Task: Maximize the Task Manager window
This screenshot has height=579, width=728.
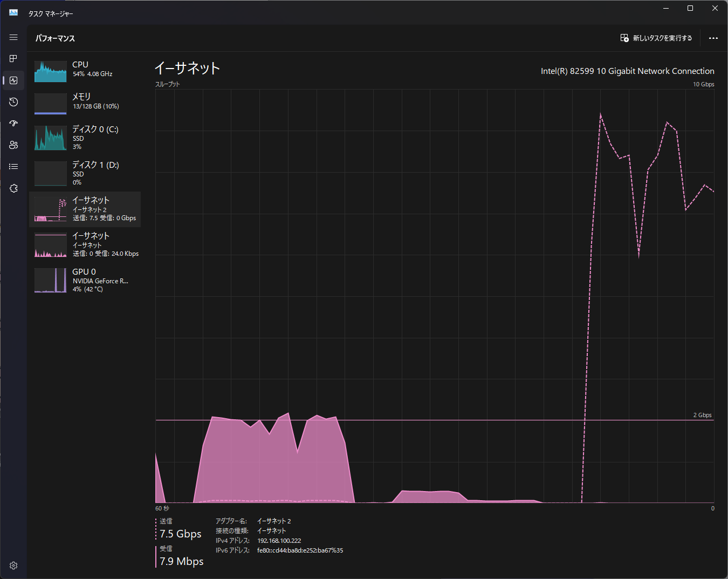Action: point(690,8)
